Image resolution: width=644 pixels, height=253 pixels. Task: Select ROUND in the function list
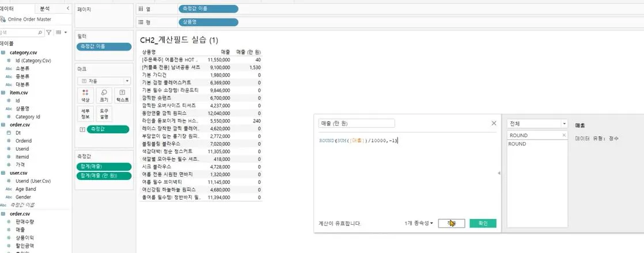pyautogui.click(x=517, y=144)
